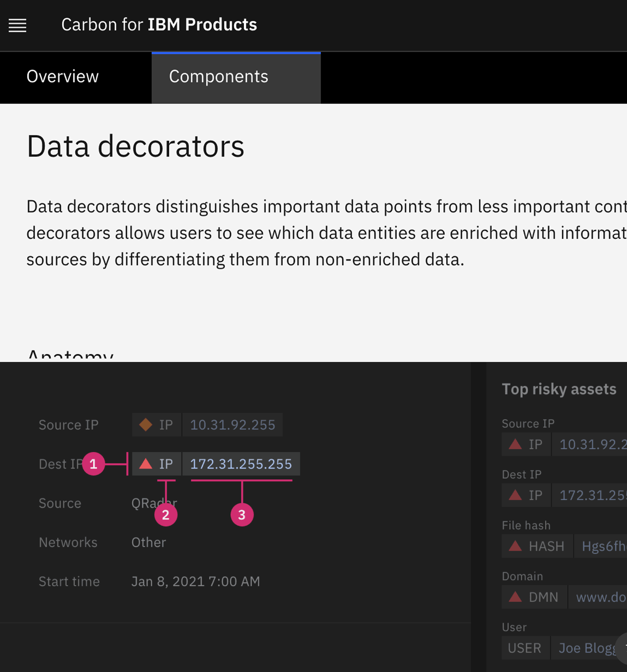The image size is (627, 672).
Task: Click the red triangle icon in Dest IP row
Action: (146, 464)
